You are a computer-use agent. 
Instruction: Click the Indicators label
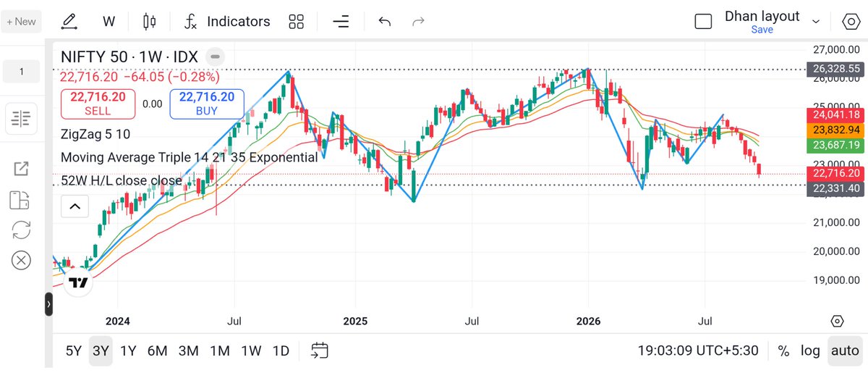click(238, 22)
